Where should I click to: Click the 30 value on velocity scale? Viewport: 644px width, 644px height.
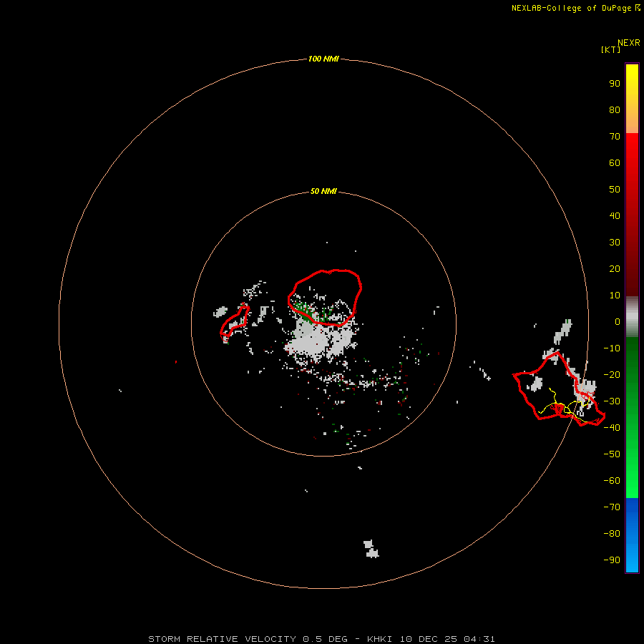click(615, 243)
